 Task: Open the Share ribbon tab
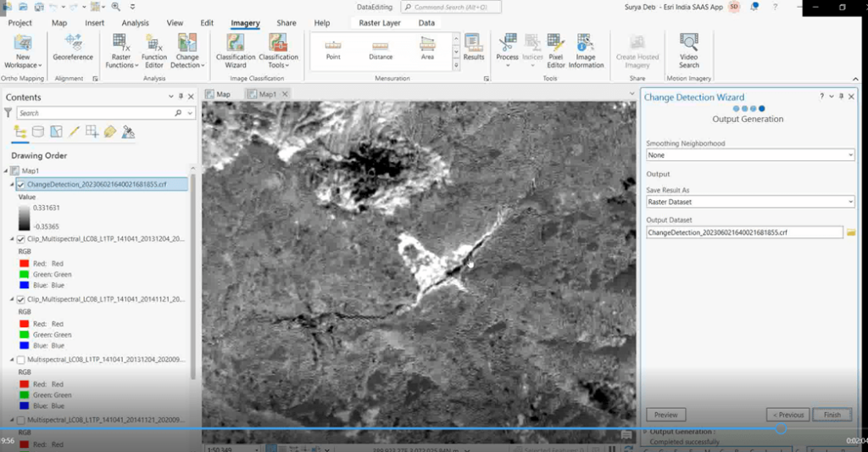(x=287, y=23)
